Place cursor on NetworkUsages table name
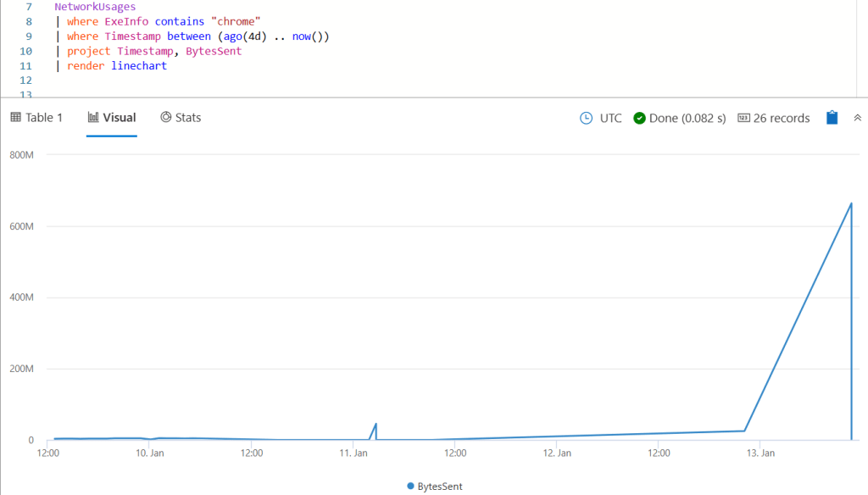 [95, 7]
